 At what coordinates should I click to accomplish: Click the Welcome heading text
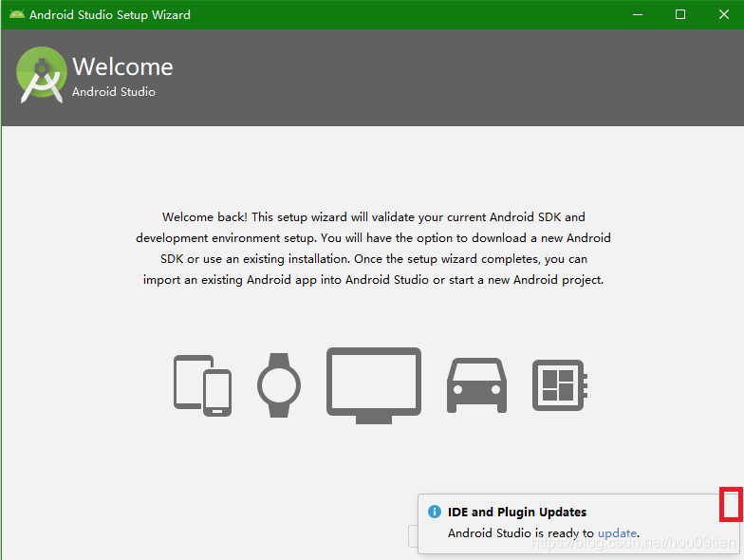122,66
